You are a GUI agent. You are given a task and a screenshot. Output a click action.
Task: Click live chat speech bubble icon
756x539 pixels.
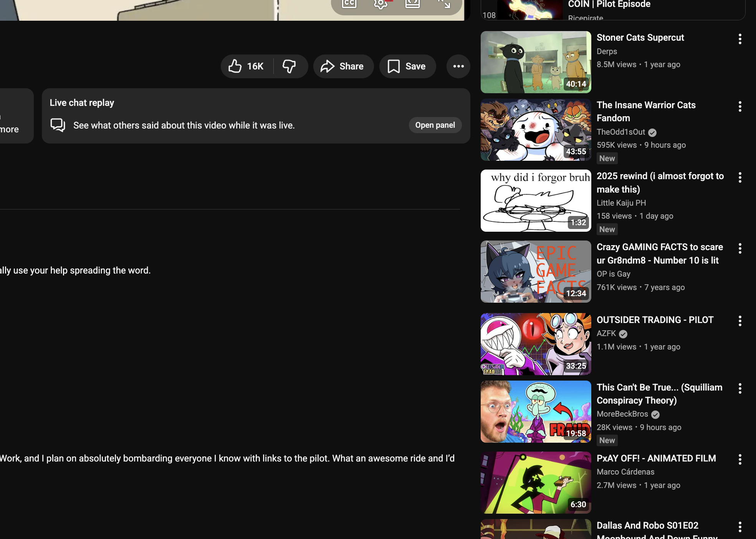click(x=58, y=125)
